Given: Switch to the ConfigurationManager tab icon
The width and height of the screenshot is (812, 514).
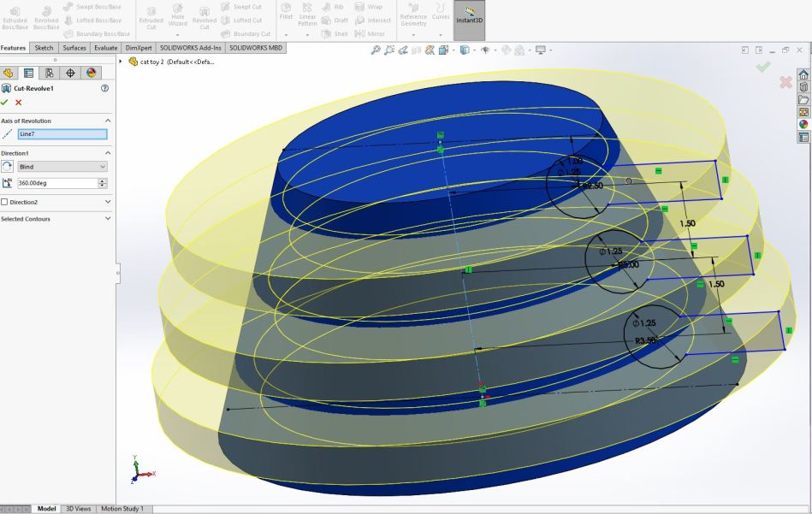Looking at the screenshot, I should click(50, 73).
